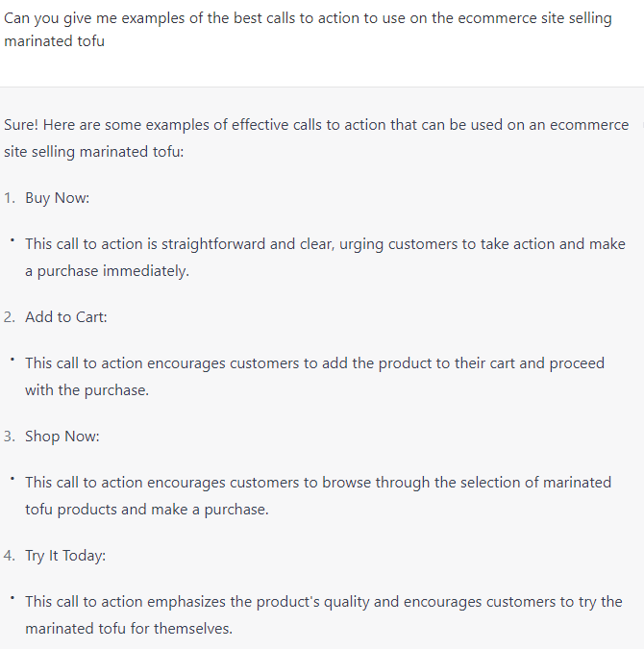Viewport: 644px width, 649px height.
Task: Click the bullet dot before Buy Now description
Action: click(12, 240)
